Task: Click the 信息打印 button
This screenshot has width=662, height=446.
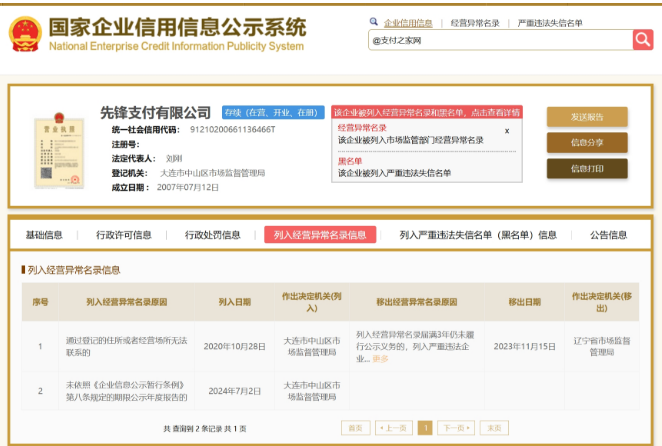Action: (587, 169)
